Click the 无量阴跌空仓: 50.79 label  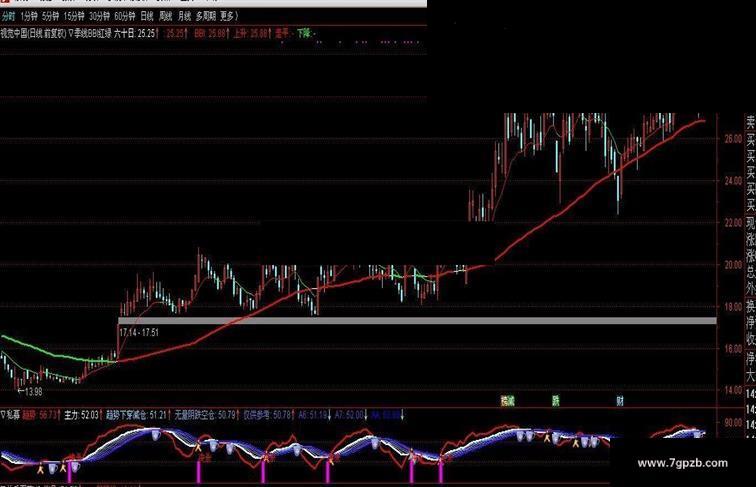207,415
